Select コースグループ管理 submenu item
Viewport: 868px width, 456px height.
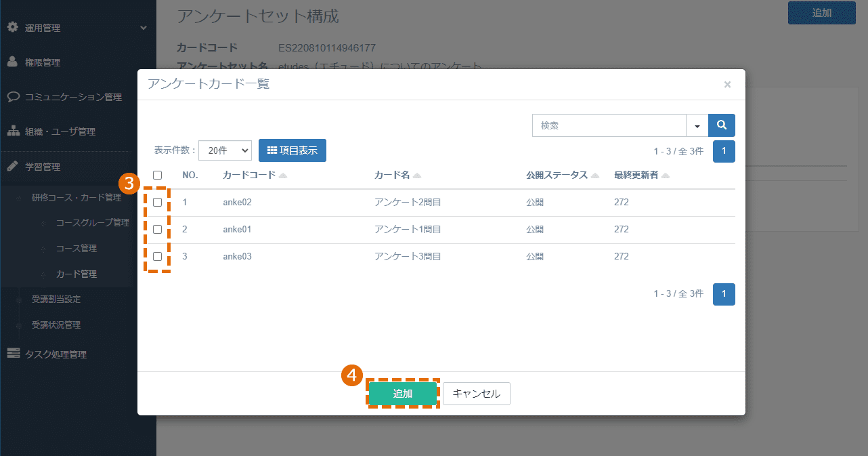[93, 223]
